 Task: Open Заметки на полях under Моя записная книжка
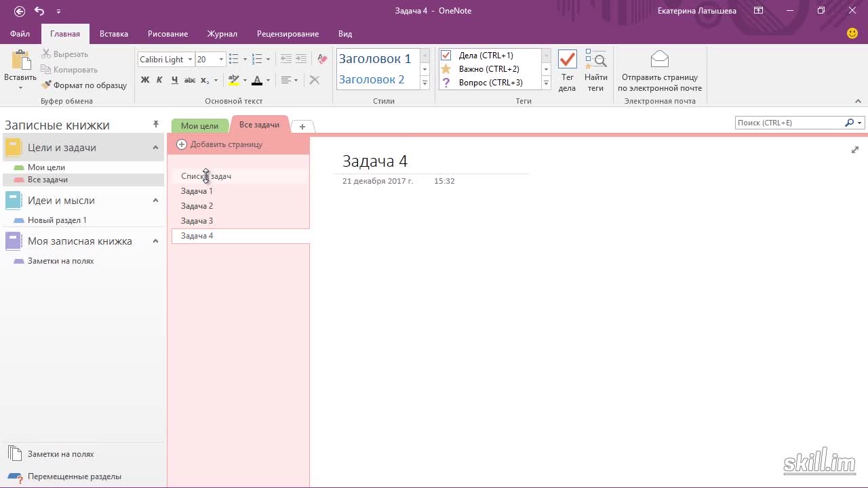click(60, 261)
